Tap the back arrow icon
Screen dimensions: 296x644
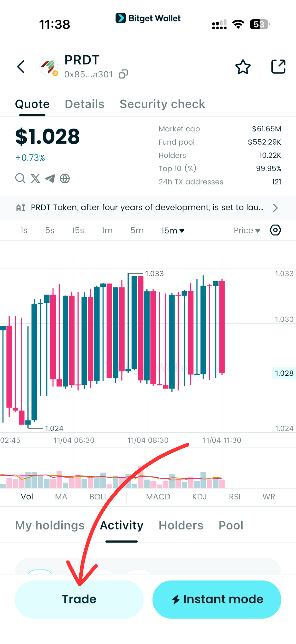[x=21, y=67]
